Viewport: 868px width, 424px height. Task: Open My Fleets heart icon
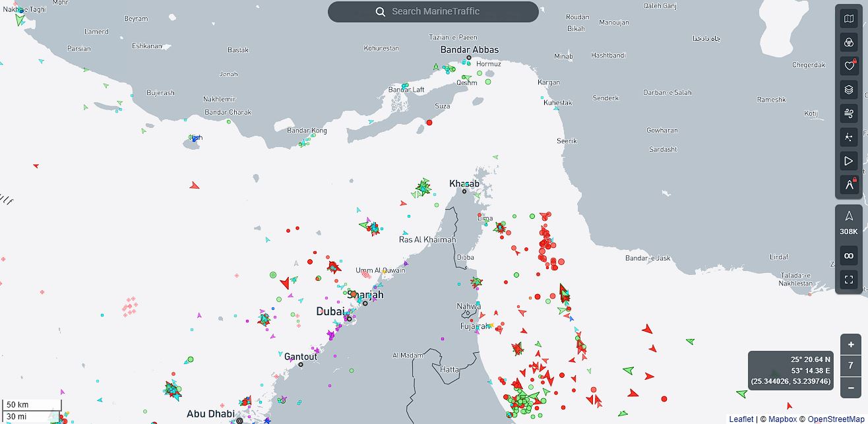tap(849, 66)
